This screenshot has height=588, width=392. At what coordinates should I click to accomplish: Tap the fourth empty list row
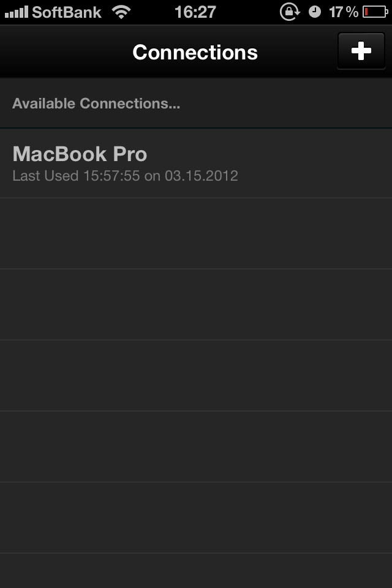[196, 445]
